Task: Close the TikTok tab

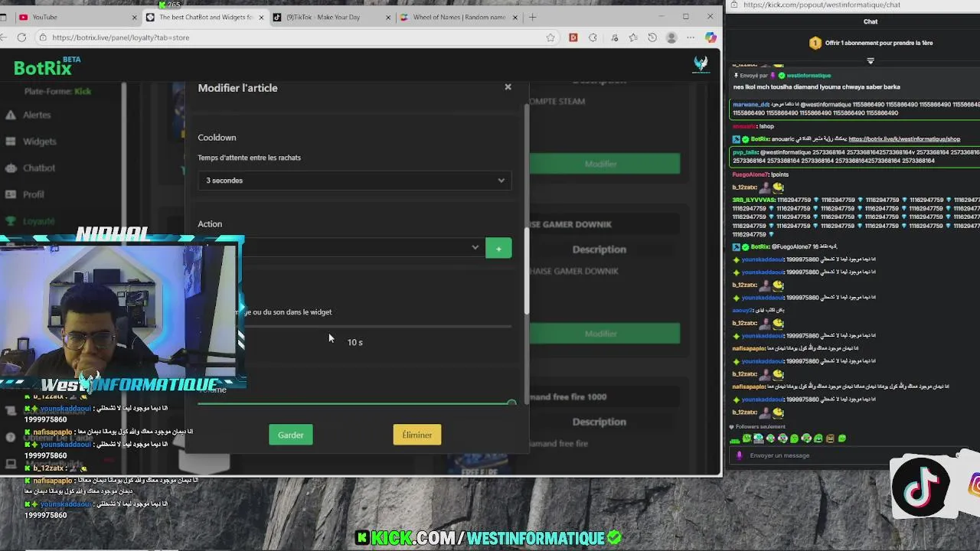Action: tap(388, 17)
